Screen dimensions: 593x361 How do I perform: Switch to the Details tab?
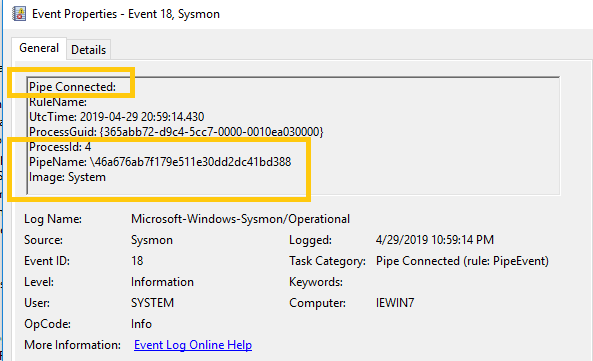[x=88, y=50]
